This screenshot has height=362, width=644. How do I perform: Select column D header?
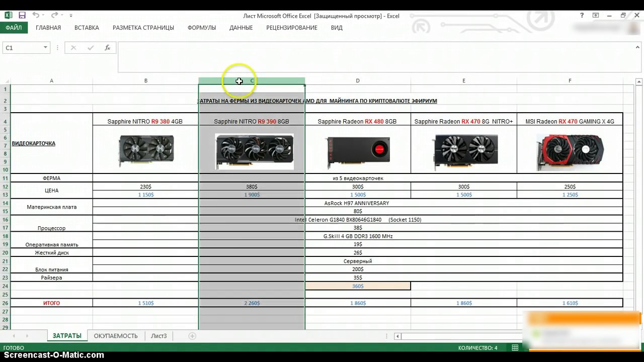tap(358, 80)
